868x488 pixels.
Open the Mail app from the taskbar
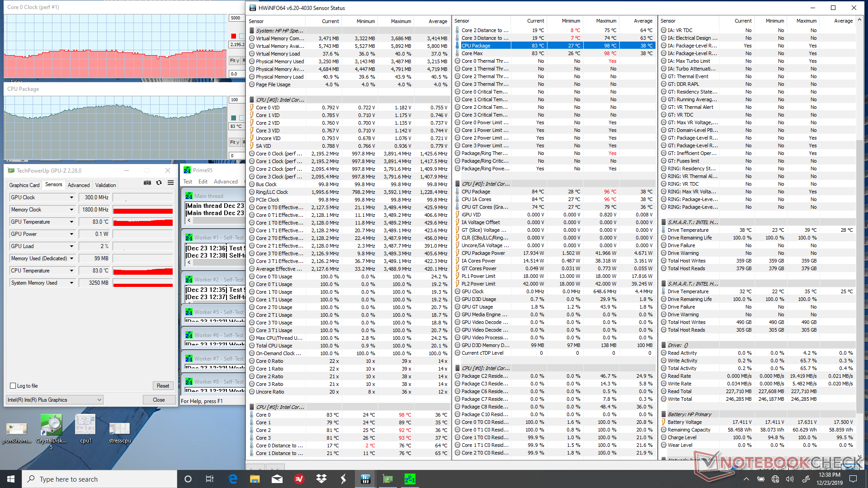pos(277,479)
